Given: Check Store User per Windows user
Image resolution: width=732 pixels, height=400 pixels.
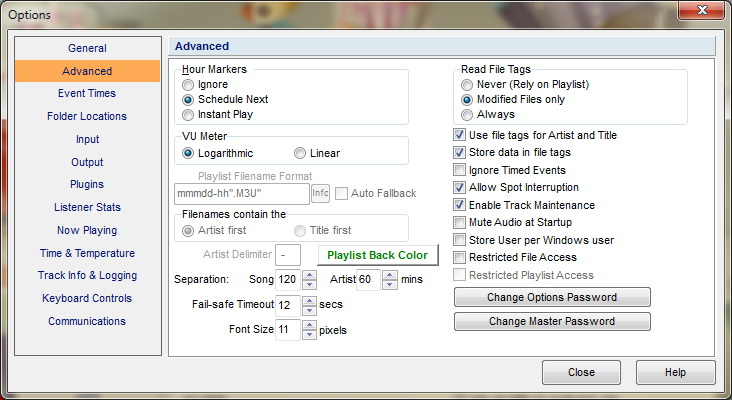Looking at the screenshot, I should [x=459, y=240].
